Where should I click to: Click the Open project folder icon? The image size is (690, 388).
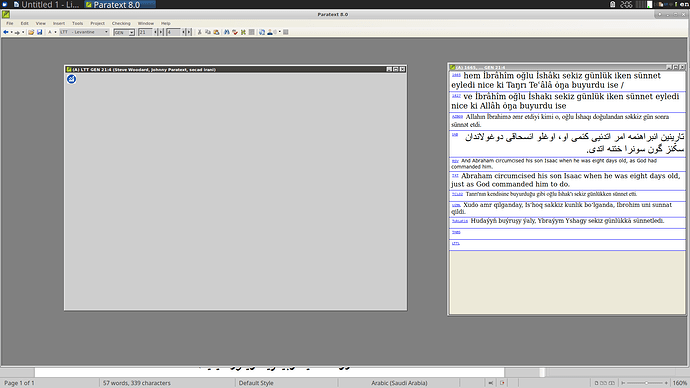pyautogui.click(x=31, y=32)
